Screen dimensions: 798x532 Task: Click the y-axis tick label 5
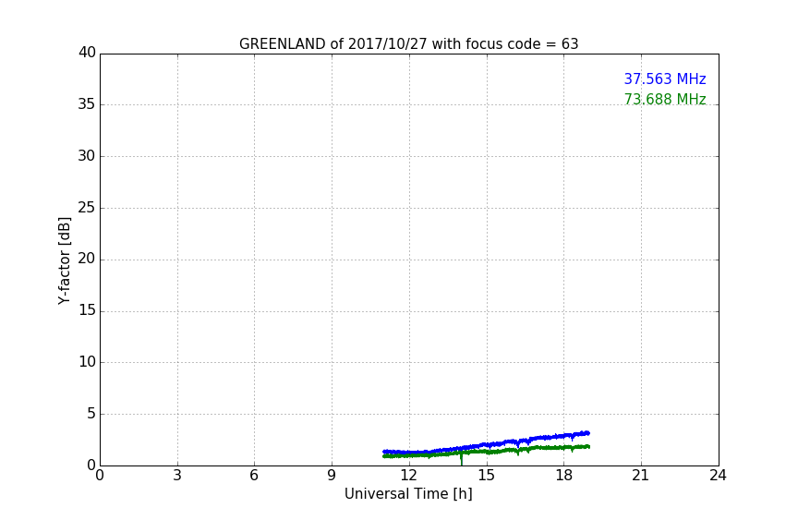[x=91, y=414]
